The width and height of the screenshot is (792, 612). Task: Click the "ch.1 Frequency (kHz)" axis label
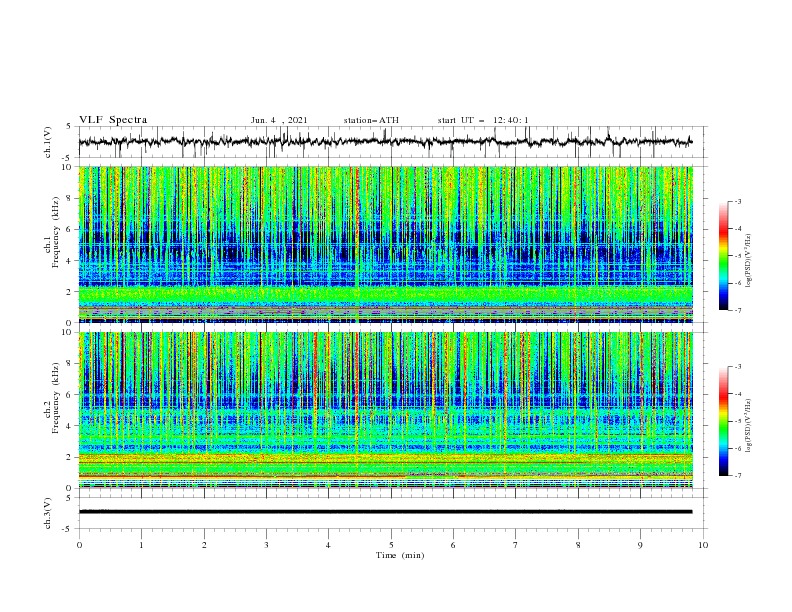52,233
